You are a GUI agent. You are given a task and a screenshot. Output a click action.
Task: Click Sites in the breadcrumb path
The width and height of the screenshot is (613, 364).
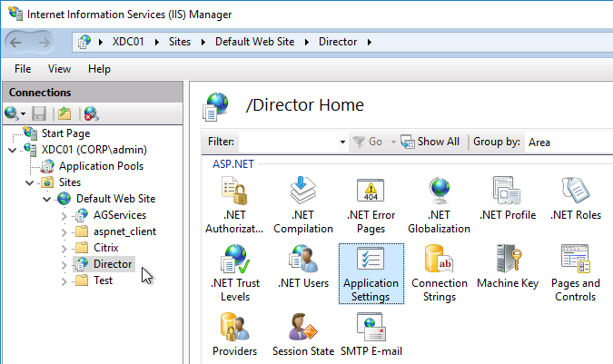point(180,42)
